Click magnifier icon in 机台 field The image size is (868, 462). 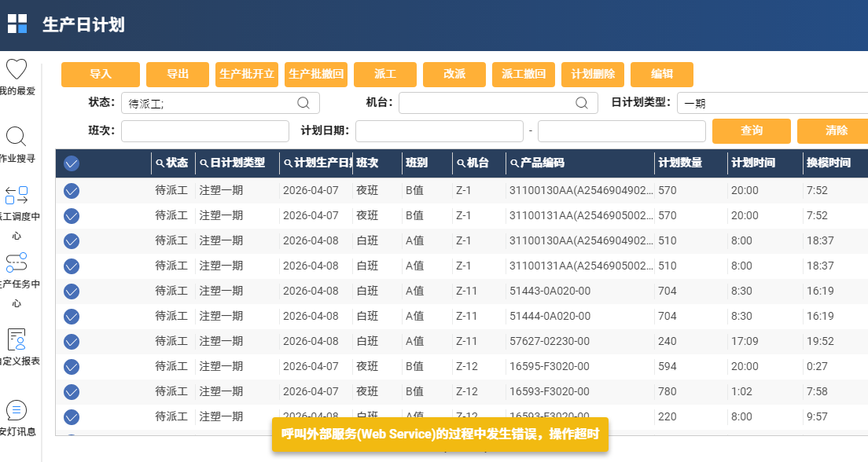click(582, 103)
